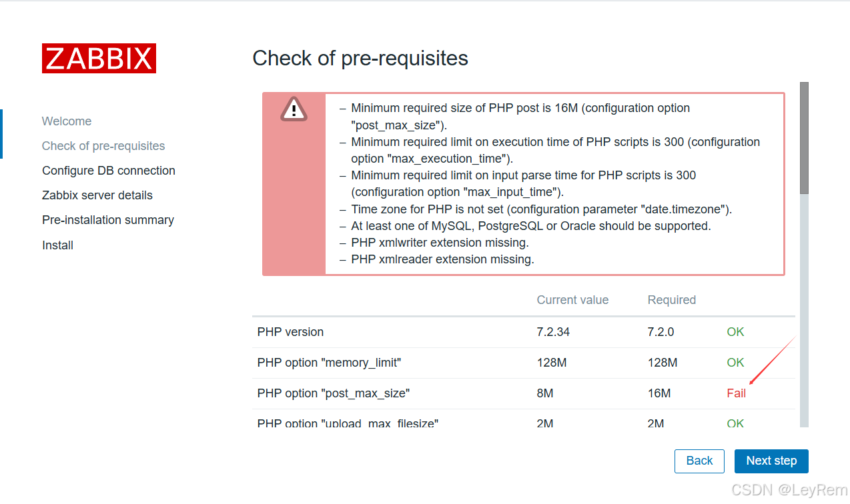The width and height of the screenshot is (850, 504).
Task: Select the Install step
Action: pyautogui.click(x=57, y=245)
